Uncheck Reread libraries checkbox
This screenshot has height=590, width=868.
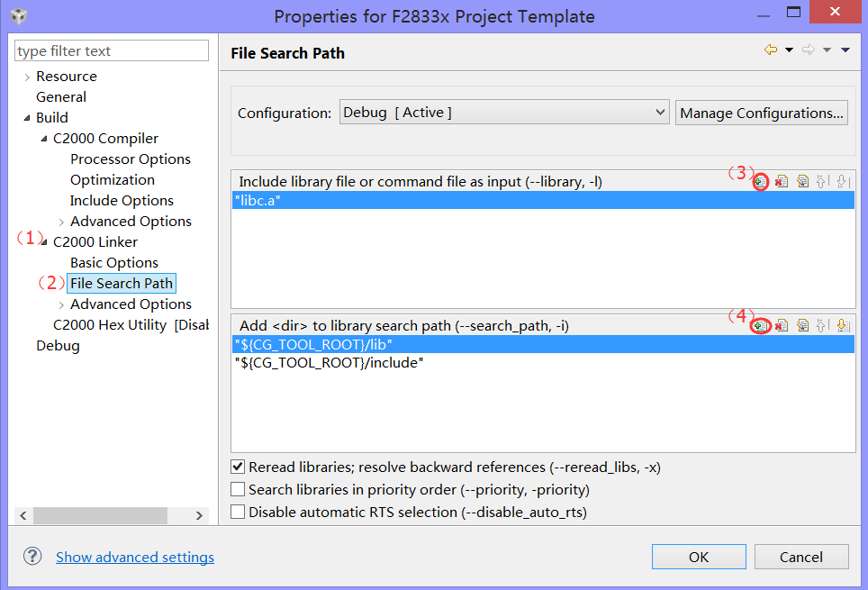(238, 467)
